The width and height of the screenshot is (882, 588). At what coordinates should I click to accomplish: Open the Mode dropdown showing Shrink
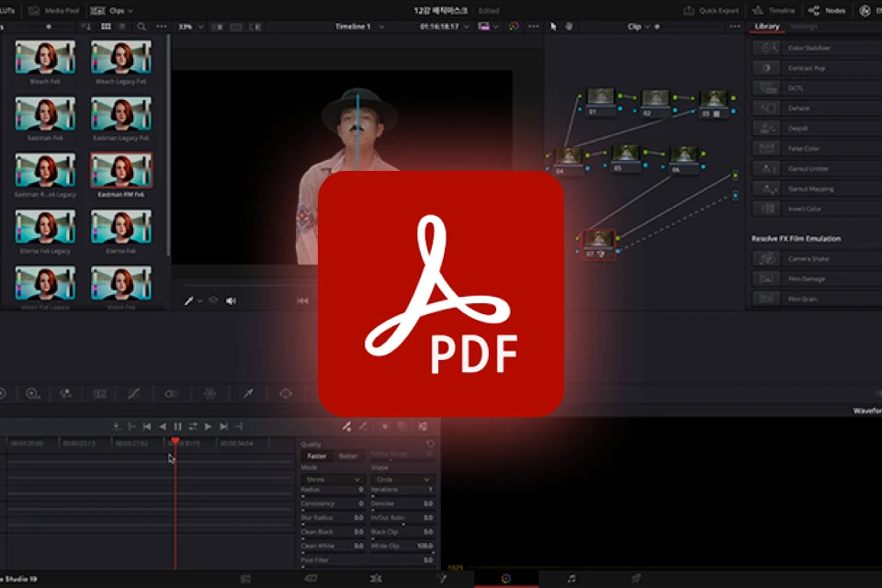[x=333, y=480]
